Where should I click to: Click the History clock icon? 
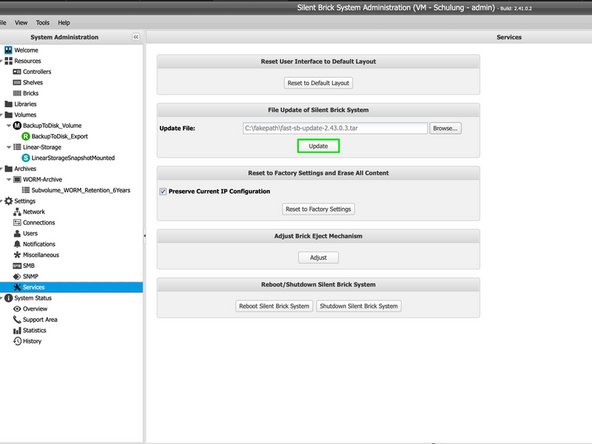(x=17, y=341)
